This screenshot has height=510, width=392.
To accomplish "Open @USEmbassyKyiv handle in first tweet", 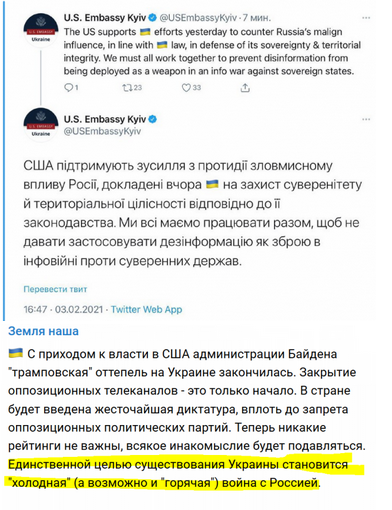I will [198, 18].
